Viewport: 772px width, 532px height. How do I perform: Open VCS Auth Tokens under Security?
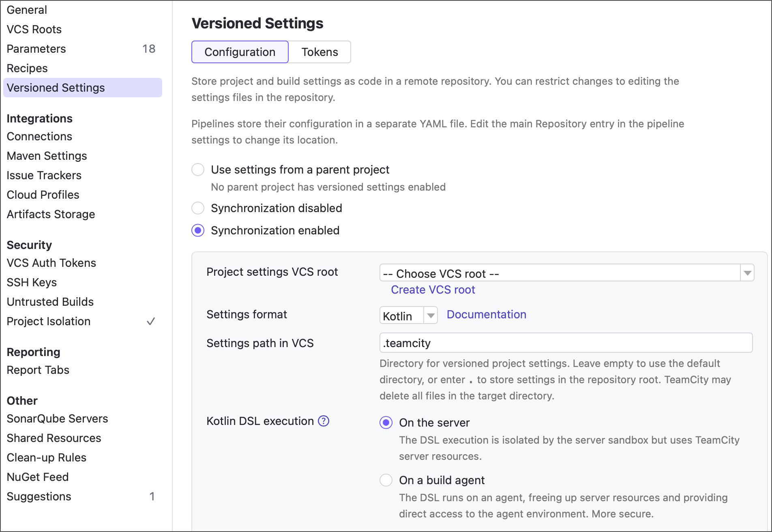coord(51,263)
